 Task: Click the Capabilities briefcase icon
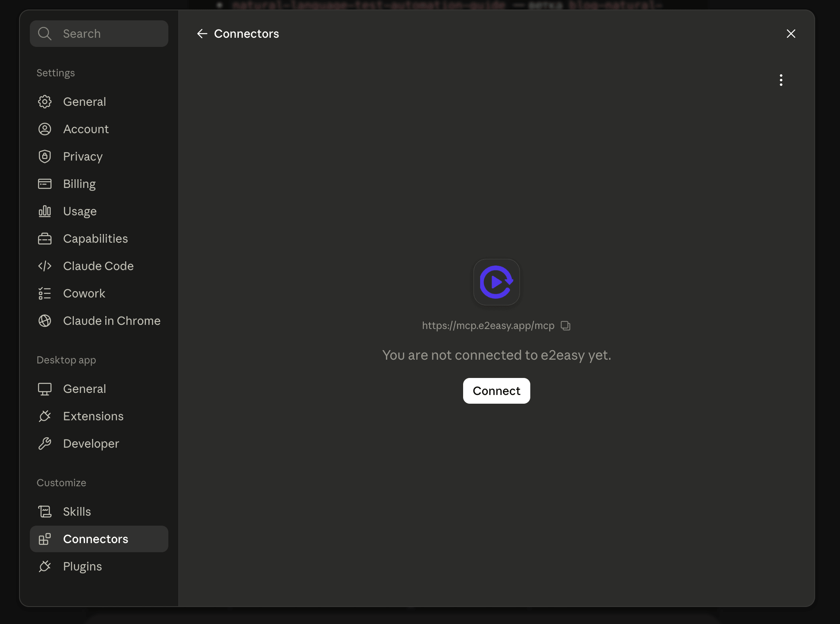coord(45,239)
